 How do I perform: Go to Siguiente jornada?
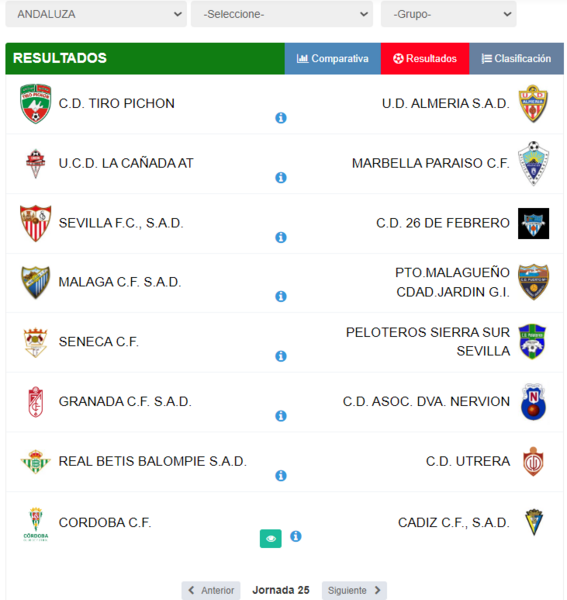(x=354, y=590)
